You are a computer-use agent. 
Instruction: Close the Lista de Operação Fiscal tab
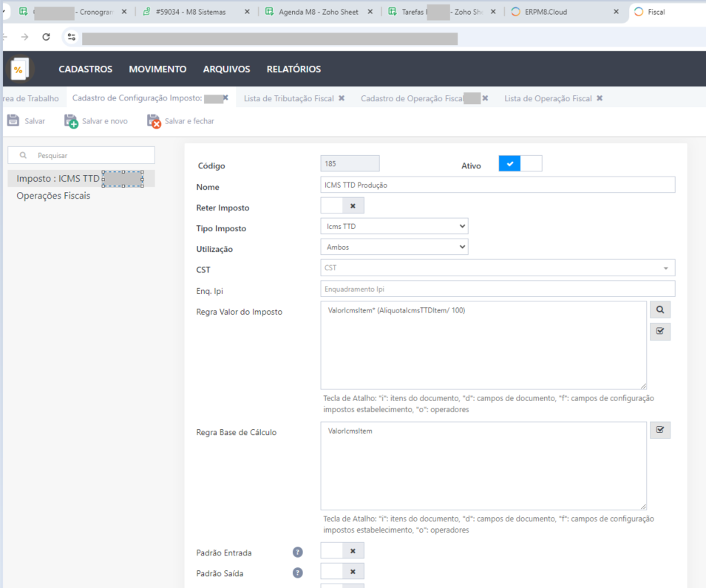600,98
